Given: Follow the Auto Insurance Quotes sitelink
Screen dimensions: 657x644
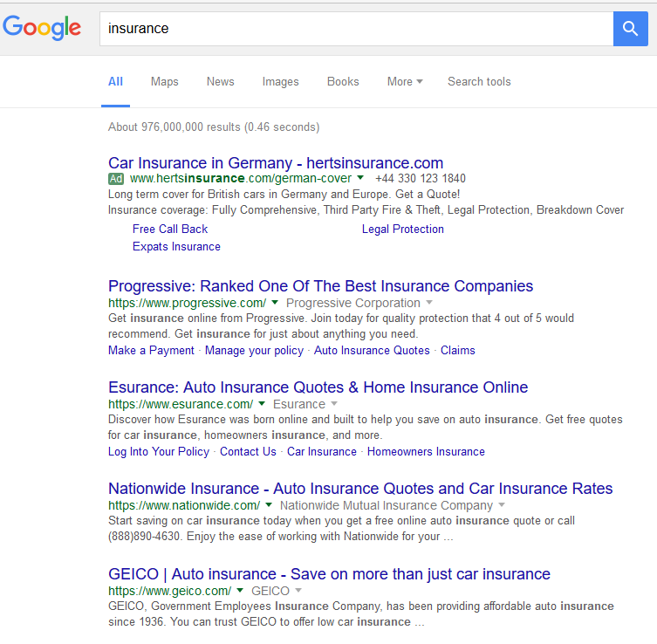Looking at the screenshot, I should 372,350.
